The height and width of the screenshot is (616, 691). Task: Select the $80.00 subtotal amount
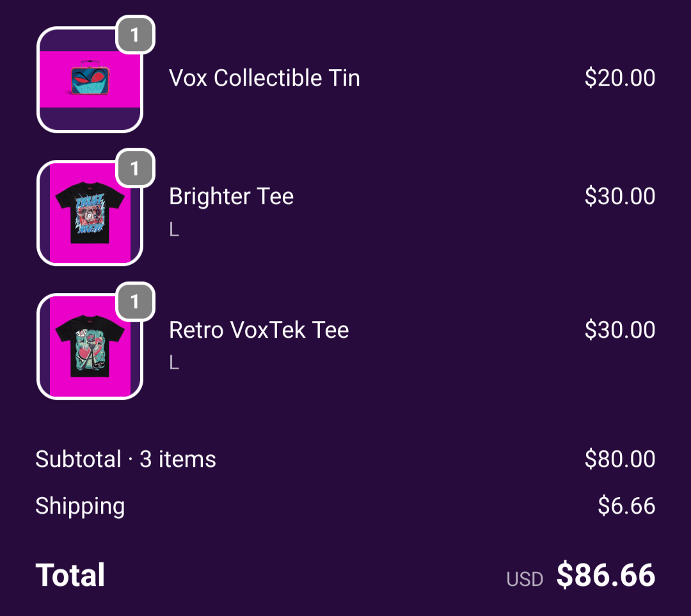click(x=619, y=459)
